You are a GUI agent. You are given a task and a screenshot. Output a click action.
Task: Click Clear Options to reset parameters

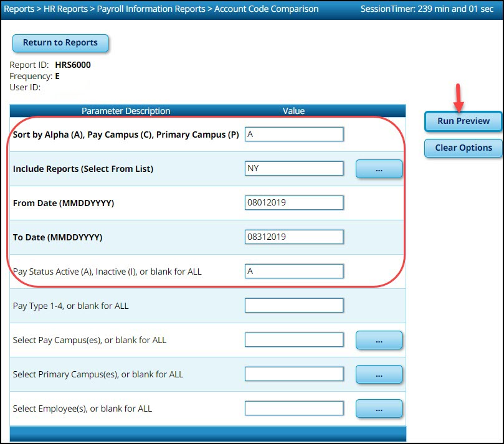[x=462, y=148]
